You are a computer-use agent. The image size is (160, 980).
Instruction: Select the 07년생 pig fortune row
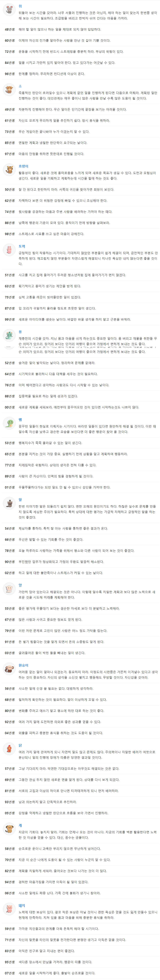coord(80,973)
